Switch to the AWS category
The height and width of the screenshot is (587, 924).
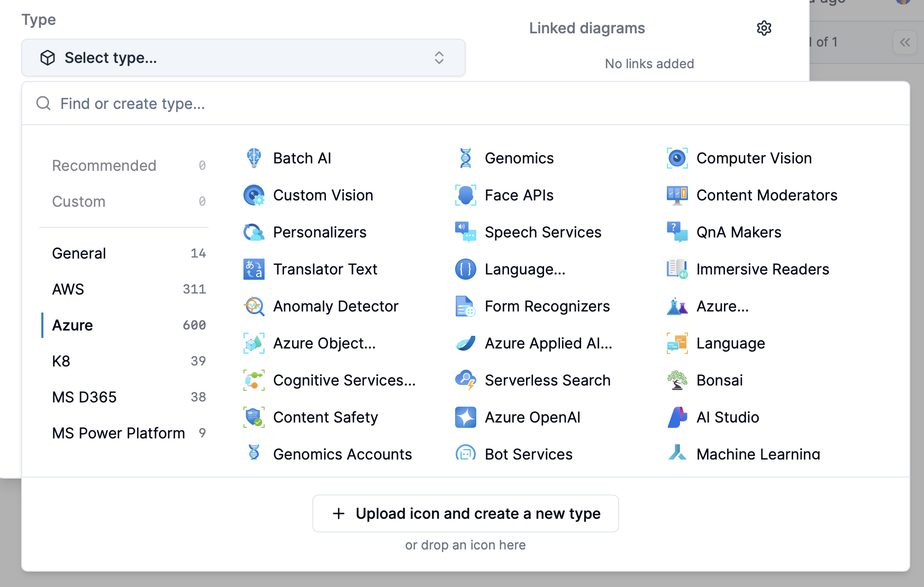click(x=68, y=289)
